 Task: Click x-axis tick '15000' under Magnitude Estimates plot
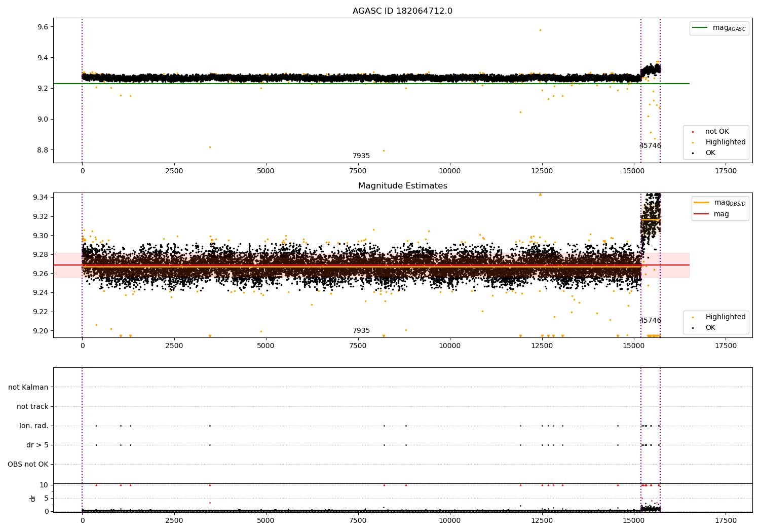[634, 346]
